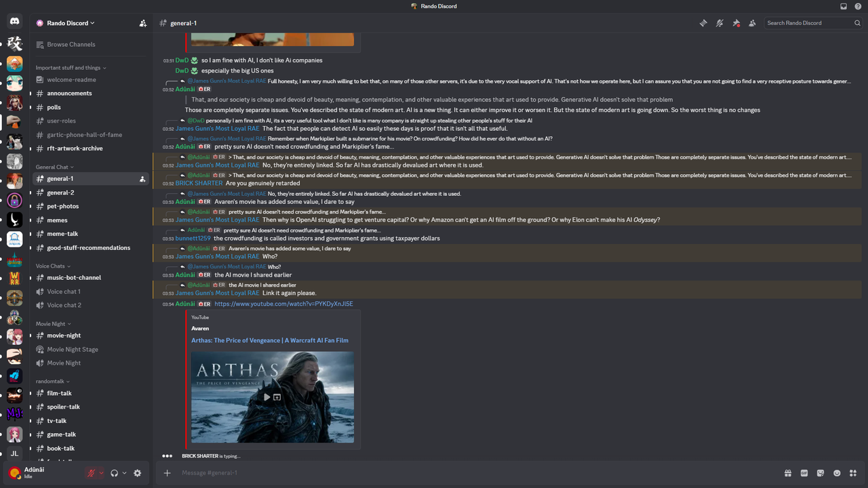The width and height of the screenshot is (868, 488).
Task: Toggle channel notification mute bell
Action: [719, 23]
